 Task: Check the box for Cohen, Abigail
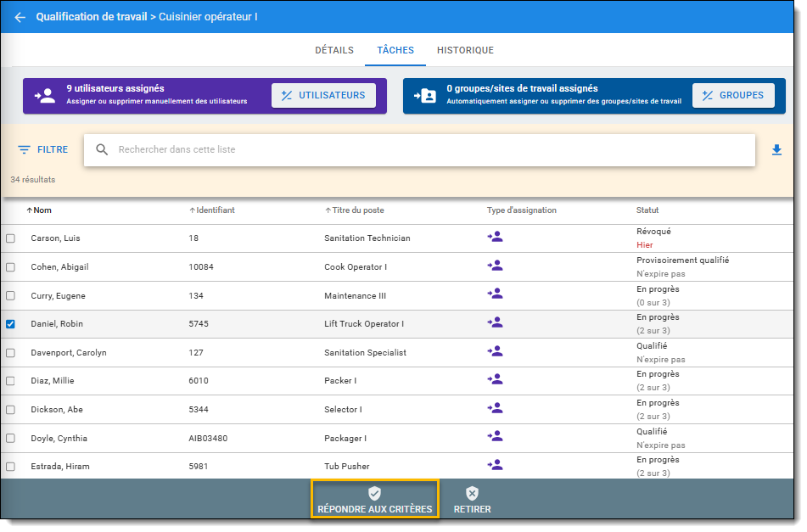coord(11,267)
